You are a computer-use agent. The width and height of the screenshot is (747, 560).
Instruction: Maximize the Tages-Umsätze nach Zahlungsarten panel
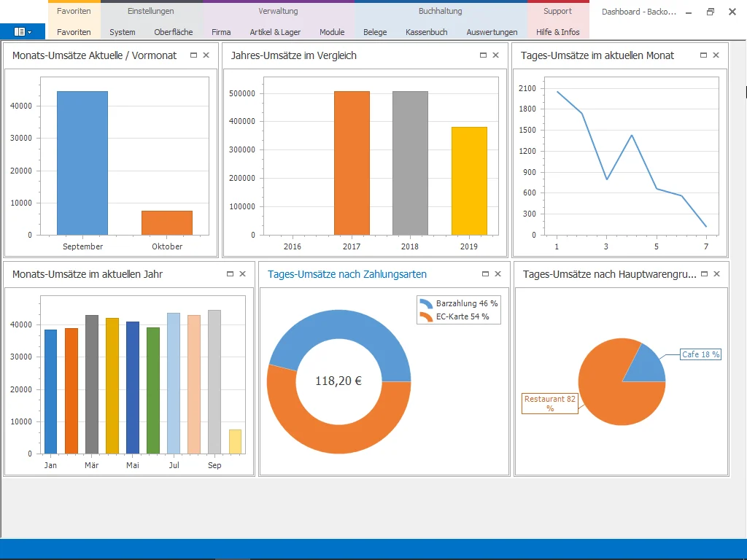pos(484,274)
